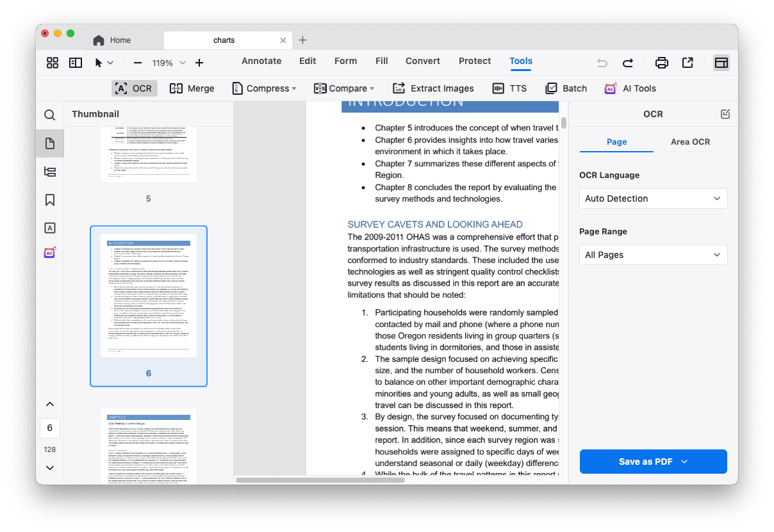Switch to Area OCR tab
Image resolution: width=774 pixels, height=532 pixels.
tap(690, 141)
